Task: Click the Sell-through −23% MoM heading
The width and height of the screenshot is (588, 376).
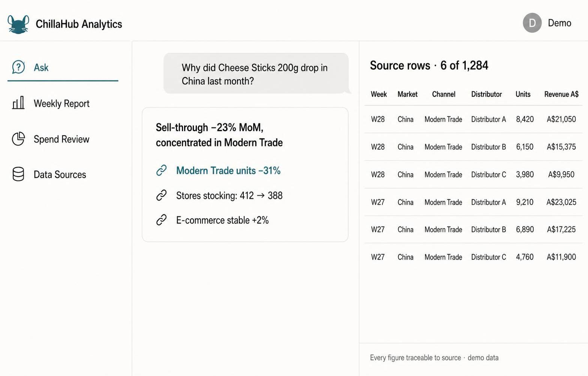Action: point(219,135)
